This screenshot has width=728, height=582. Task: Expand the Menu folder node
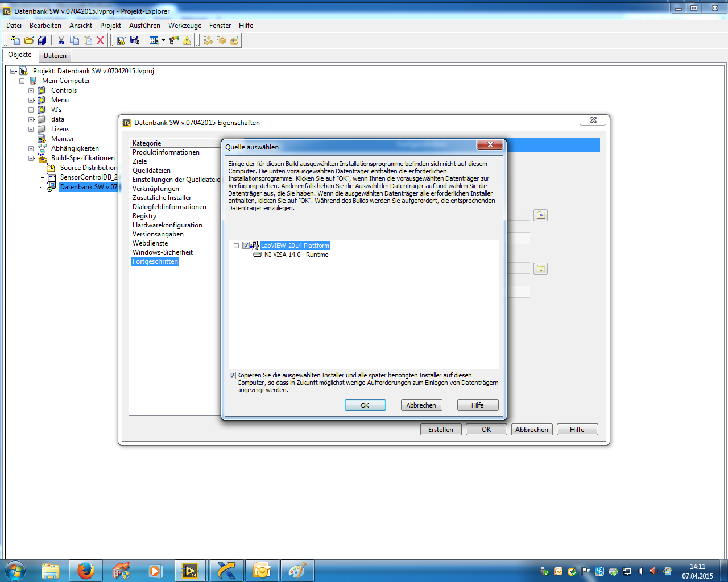(x=31, y=100)
